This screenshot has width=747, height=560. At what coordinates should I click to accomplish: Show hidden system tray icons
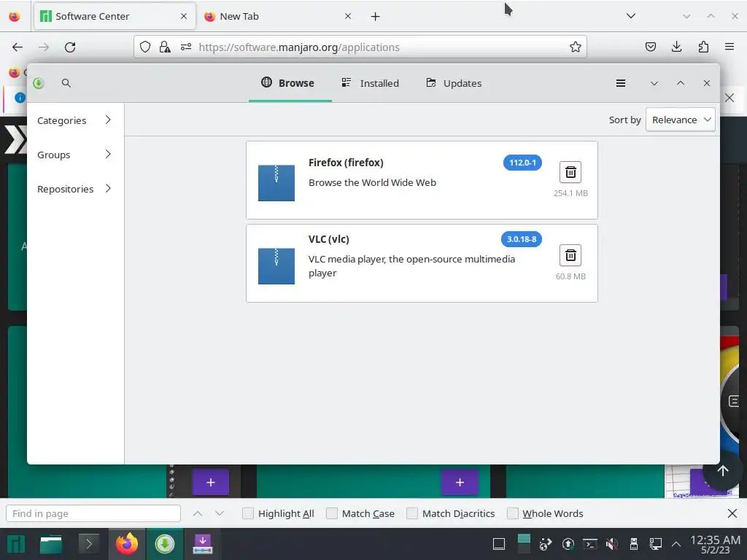(x=676, y=544)
